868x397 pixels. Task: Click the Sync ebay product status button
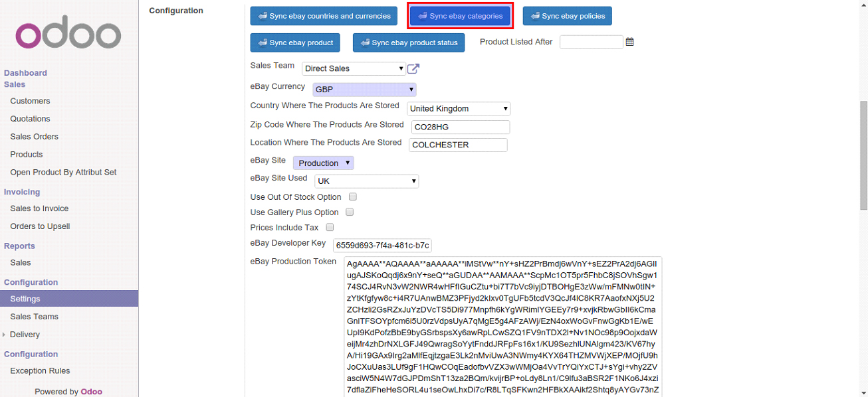pyautogui.click(x=408, y=42)
